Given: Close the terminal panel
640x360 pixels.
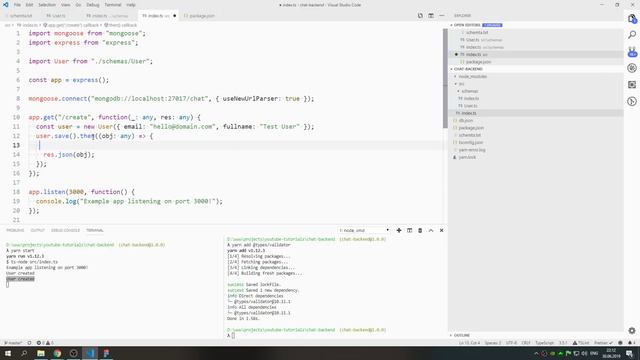Looking at the screenshot, I should coord(441,230).
